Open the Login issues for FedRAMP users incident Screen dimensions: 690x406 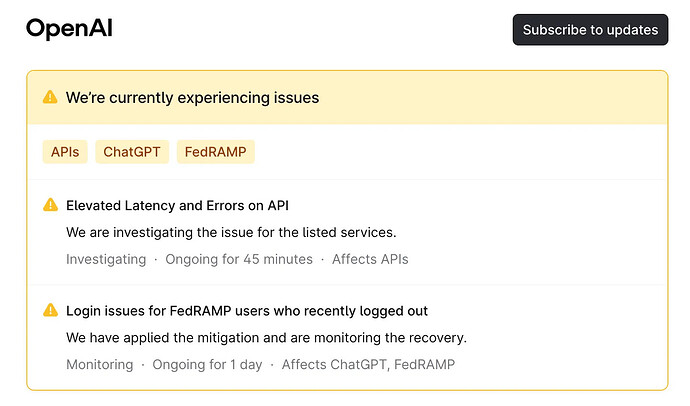point(247,311)
